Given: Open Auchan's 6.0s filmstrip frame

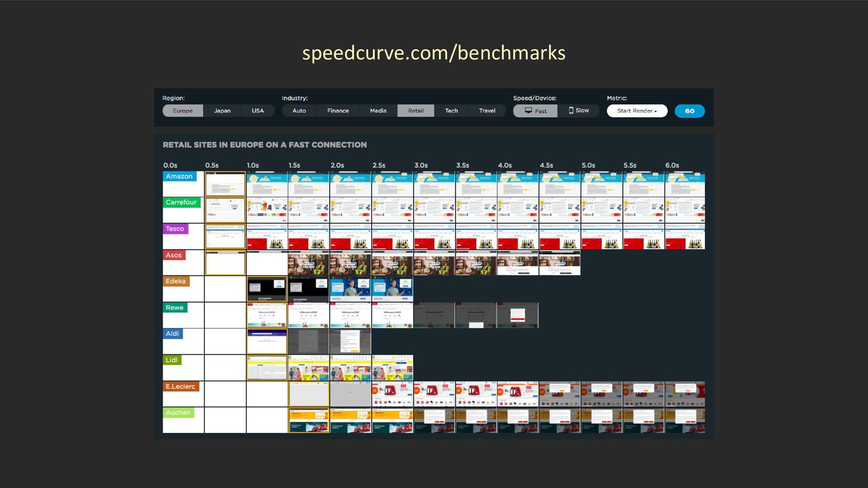Looking at the screenshot, I should (x=685, y=420).
